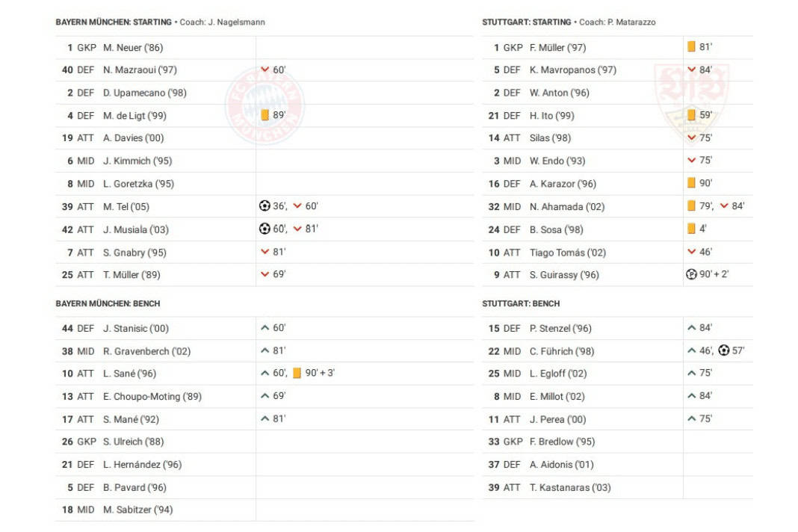Click the yellow card for goalkeeper F. Müller

[691, 47]
